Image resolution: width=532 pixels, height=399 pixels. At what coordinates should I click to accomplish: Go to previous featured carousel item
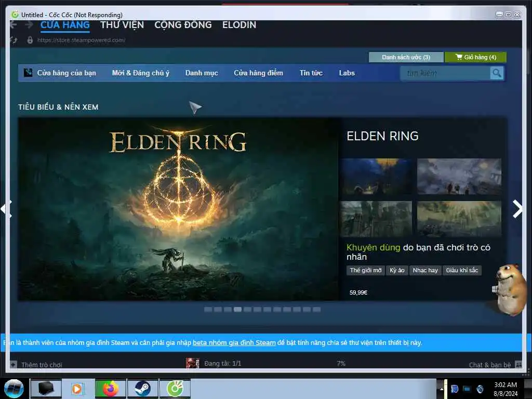coord(7,209)
